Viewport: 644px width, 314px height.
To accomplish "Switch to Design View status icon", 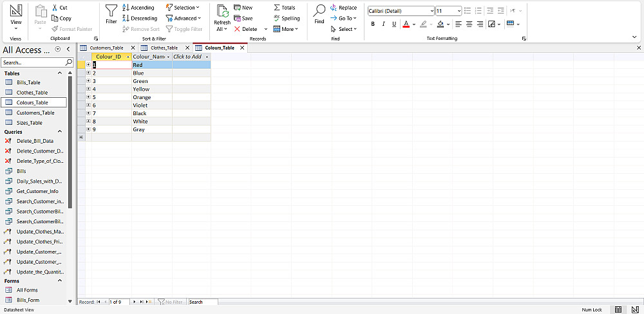I will [x=635, y=309].
